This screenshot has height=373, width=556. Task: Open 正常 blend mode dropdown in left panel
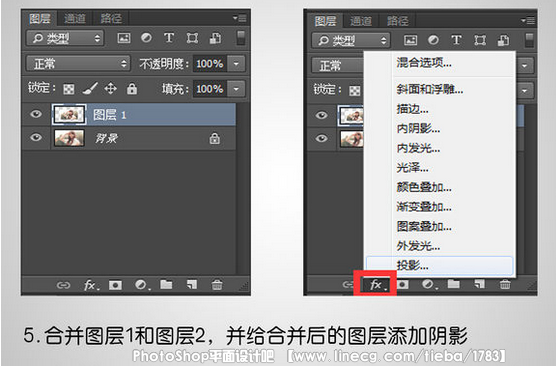78,64
